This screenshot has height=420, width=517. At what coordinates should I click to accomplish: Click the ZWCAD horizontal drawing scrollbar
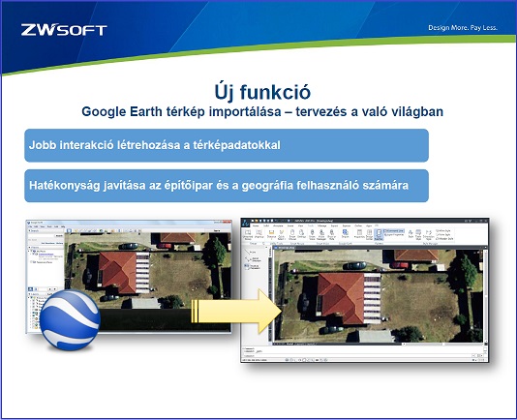coord(443,344)
